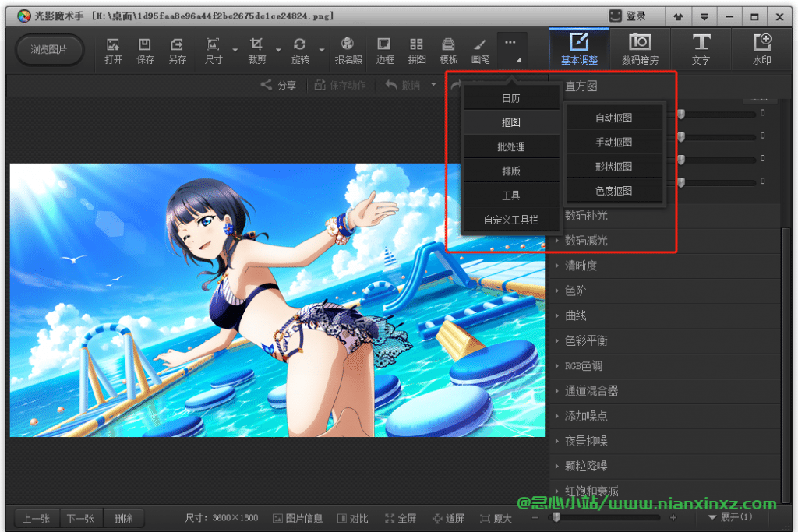Choose 批处理 from the dropdown menu
The width and height of the screenshot is (798, 532).
tap(511, 147)
